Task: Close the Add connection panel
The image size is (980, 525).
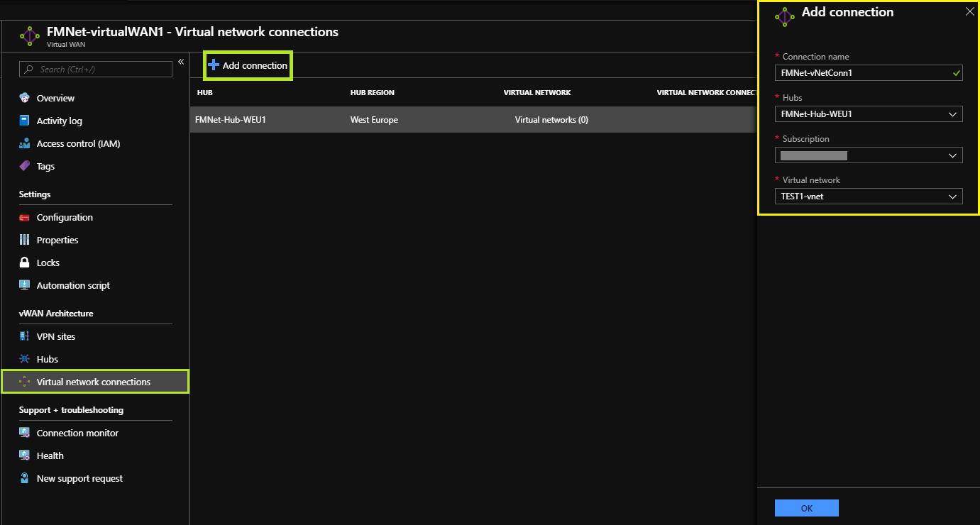Action: (970, 11)
